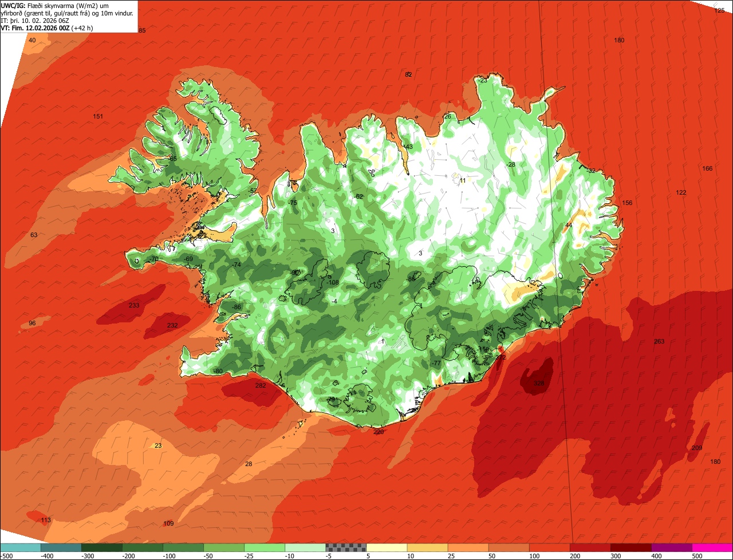Click the light green swatch between -25 and -10
Screen dimensions: 733x560
click(265, 547)
